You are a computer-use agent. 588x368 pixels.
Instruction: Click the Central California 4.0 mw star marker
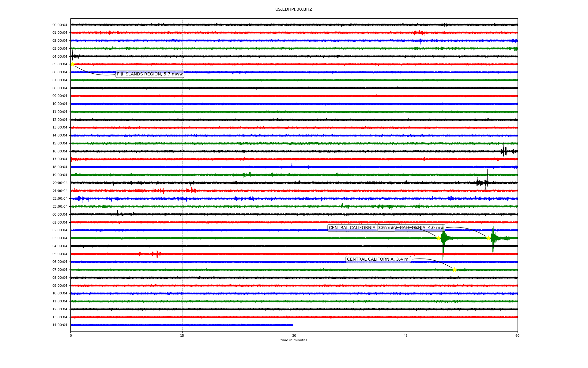coord(488,238)
